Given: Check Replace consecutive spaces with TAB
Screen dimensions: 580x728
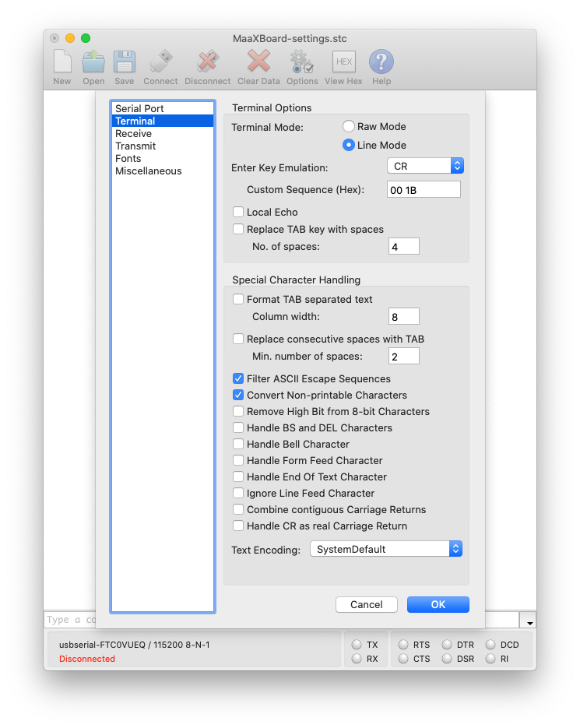Looking at the screenshot, I should [x=238, y=339].
